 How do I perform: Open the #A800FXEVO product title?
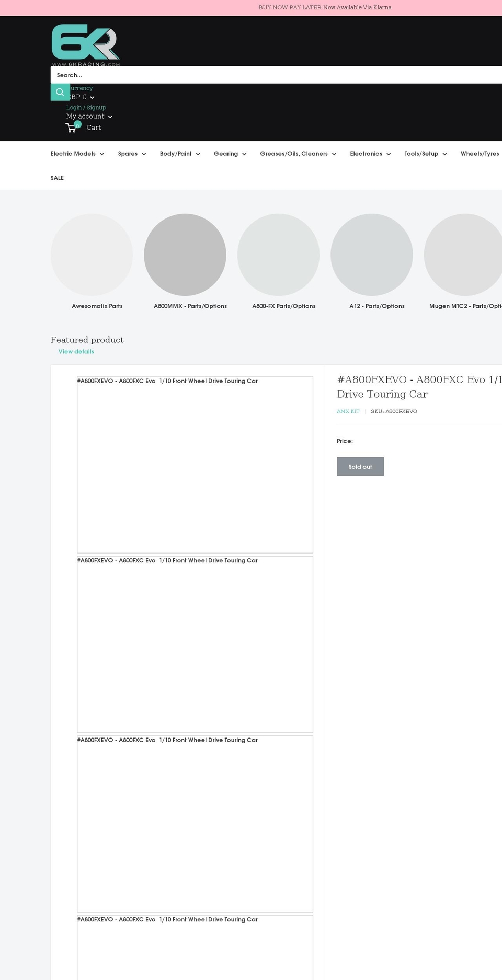419,387
